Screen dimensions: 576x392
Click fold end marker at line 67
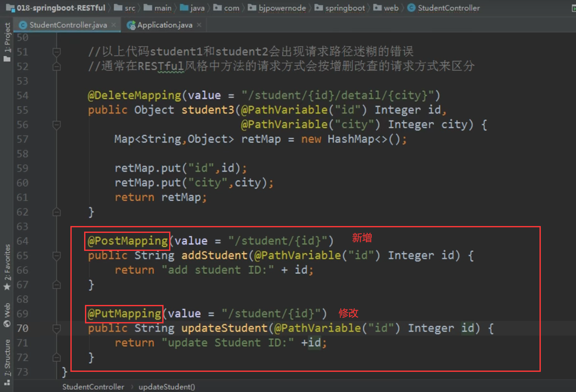click(x=56, y=285)
